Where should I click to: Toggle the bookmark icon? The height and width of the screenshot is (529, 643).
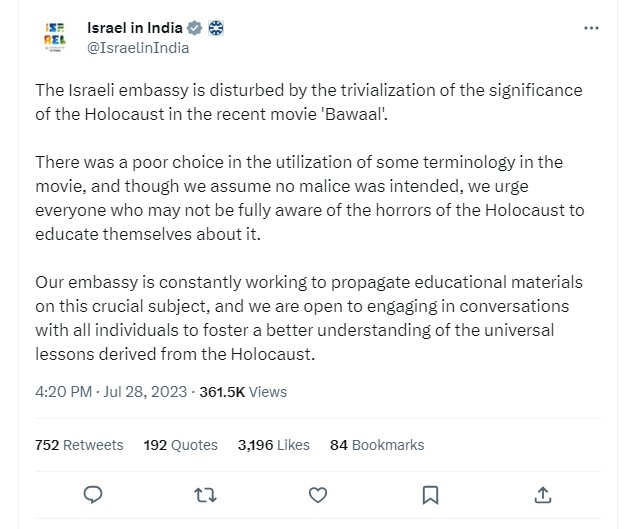[x=429, y=494]
